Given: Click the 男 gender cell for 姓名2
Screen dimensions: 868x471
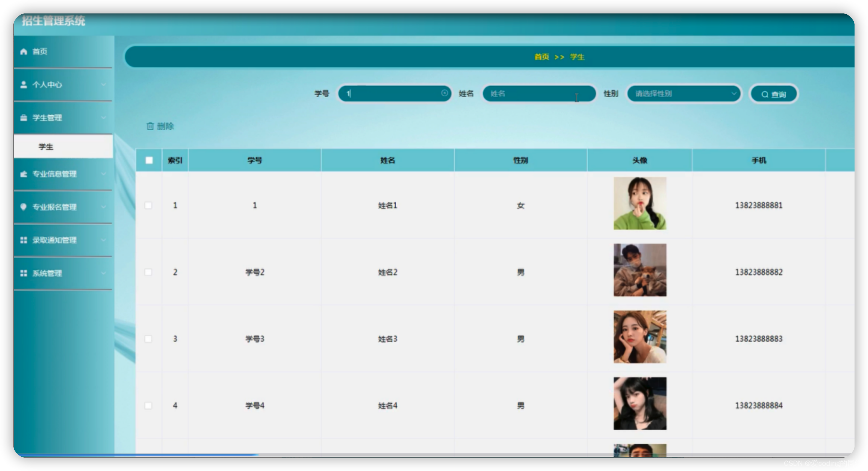Looking at the screenshot, I should pyautogui.click(x=521, y=272).
